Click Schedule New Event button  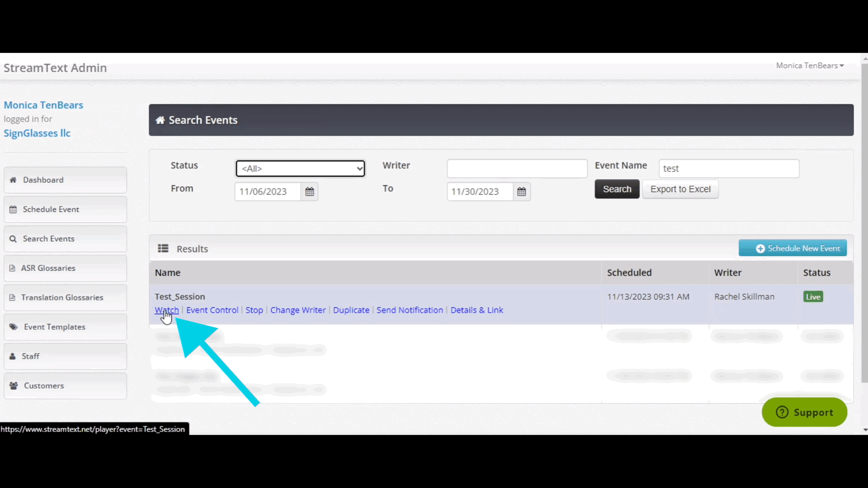[793, 248]
